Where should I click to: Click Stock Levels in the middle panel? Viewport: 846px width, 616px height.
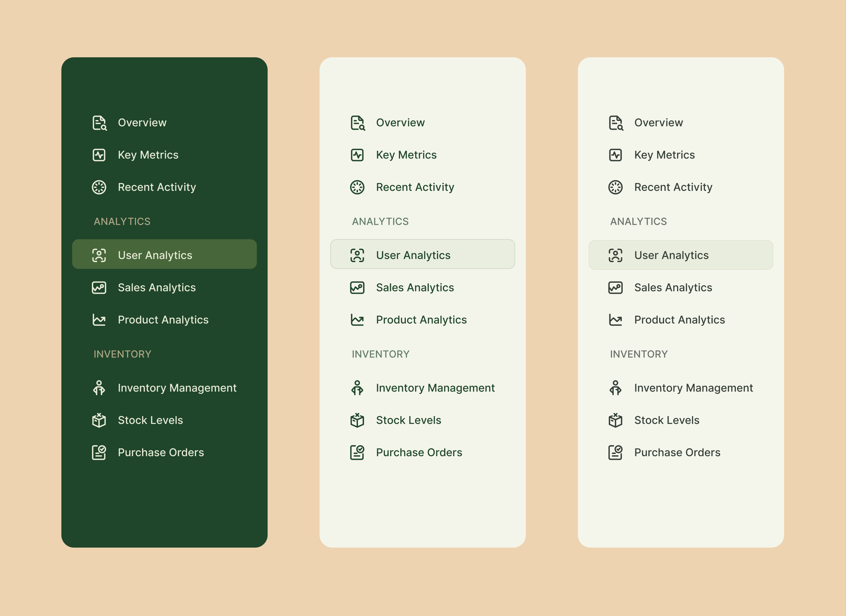(x=408, y=420)
